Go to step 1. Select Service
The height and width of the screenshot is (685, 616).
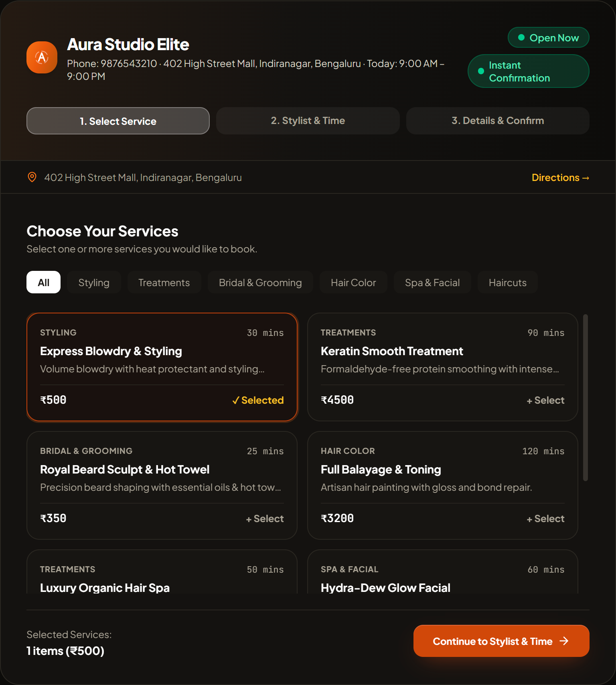click(118, 121)
